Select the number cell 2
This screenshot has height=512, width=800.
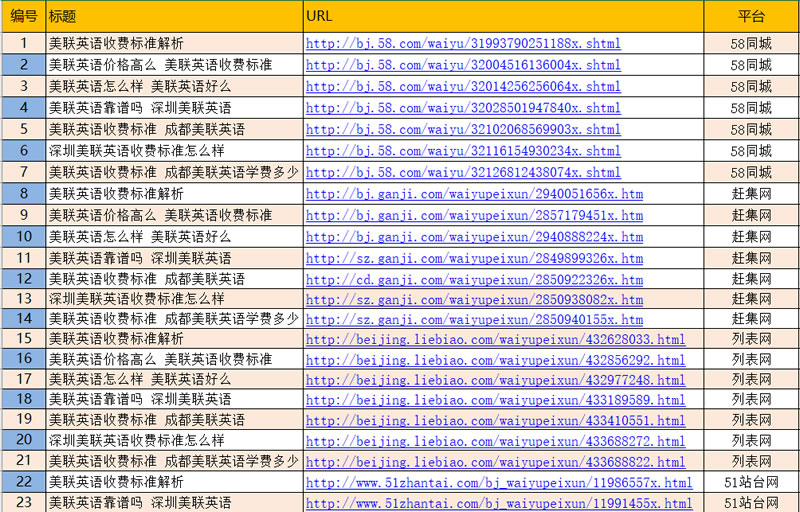tap(24, 65)
